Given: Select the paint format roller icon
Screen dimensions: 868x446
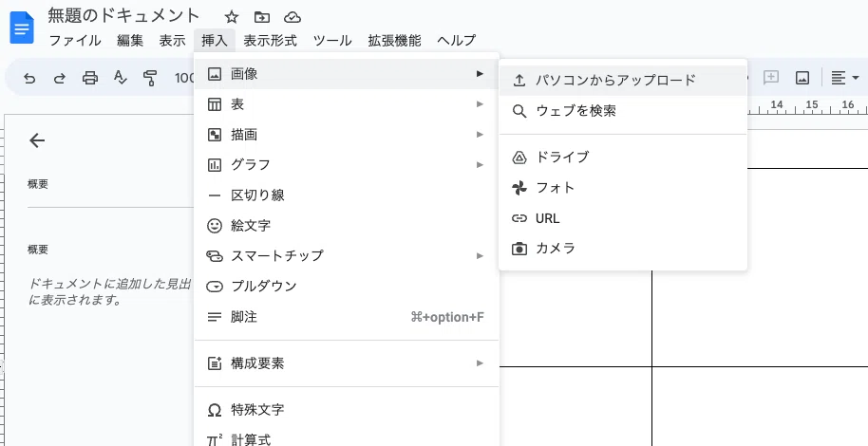Looking at the screenshot, I should 149,78.
